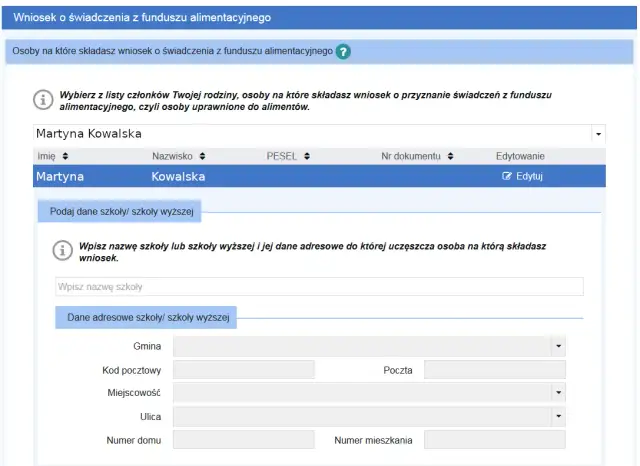
Task: Click the info icon beside school name instructions
Action: 62,250
